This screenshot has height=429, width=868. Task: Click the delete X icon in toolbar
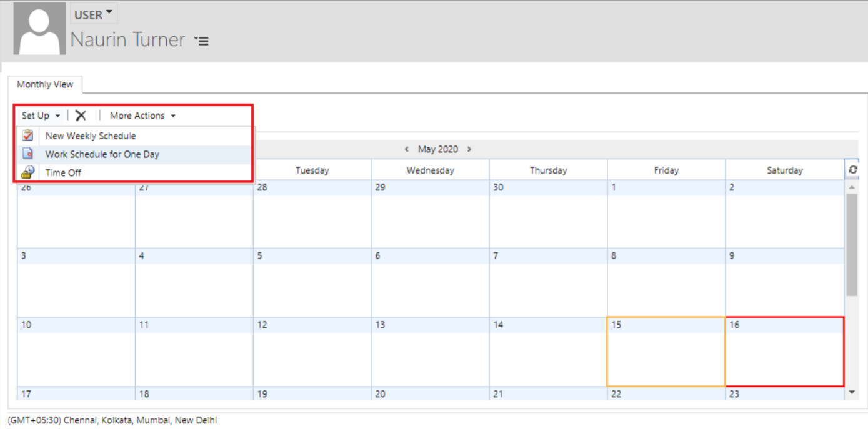81,116
